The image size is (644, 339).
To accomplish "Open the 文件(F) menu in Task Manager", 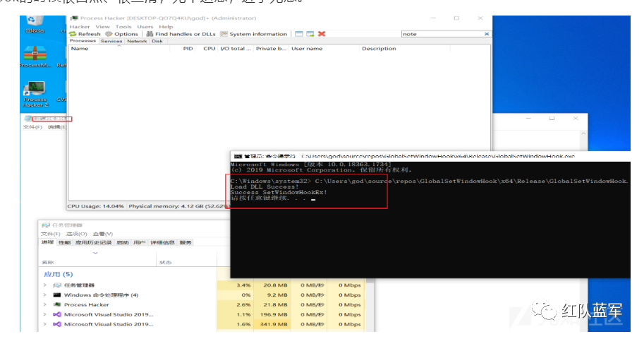I will (x=51, y=234).
